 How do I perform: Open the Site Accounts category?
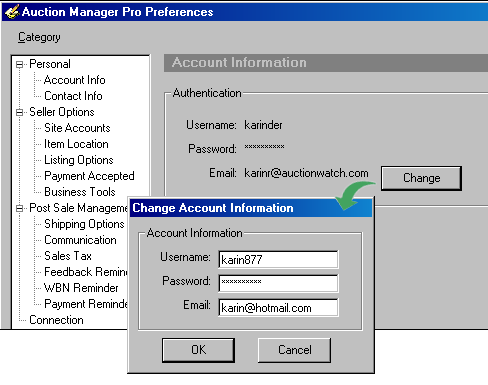77,128
